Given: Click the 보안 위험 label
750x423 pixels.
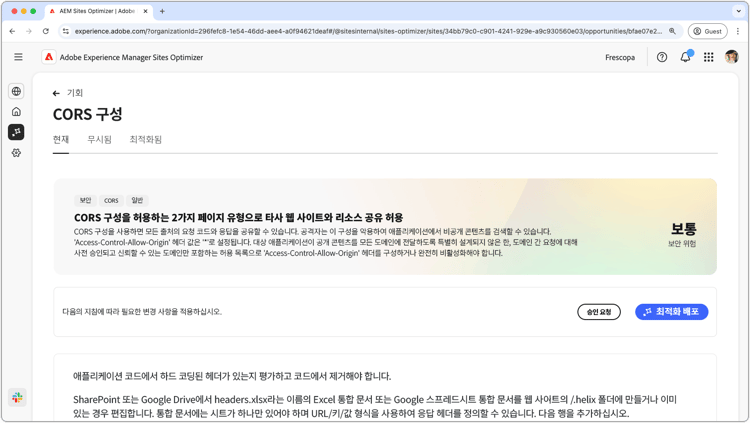Looking at the screenshot, I should (x=682, y=244).
